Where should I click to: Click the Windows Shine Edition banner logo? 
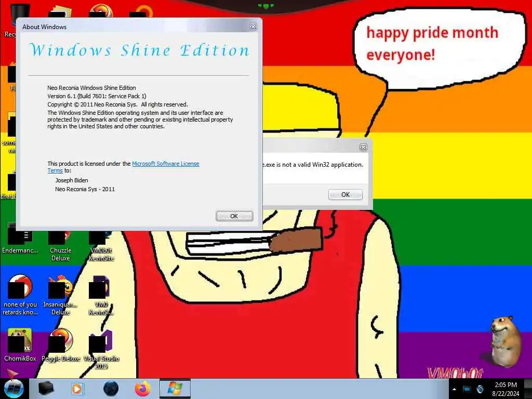pos(139,50)
